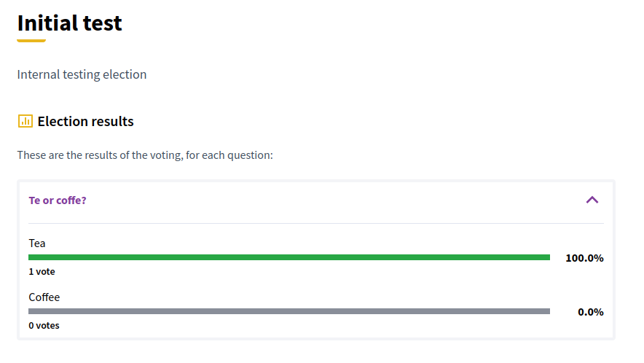Click the 'Election results' section heading
644x363 pixels.
pyautogui.click(x=85, y=121)
